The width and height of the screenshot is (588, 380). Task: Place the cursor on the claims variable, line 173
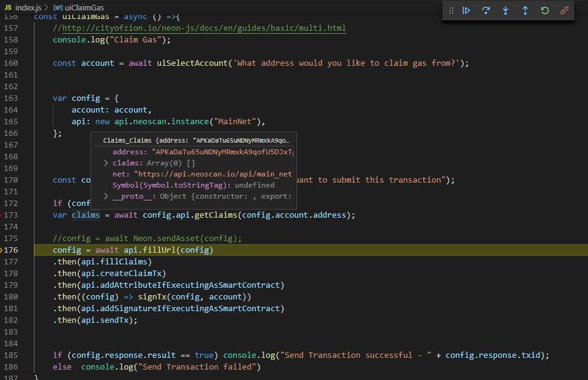point(86,215)
